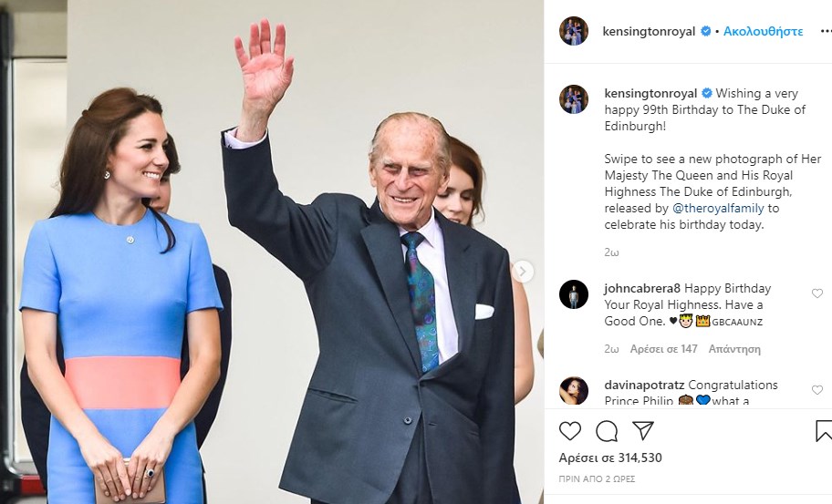Image resolution: width=832 pixels, height=504 pixels.
Task: View post likes Αρέσει σε 314,530
Action: [610, 458]
